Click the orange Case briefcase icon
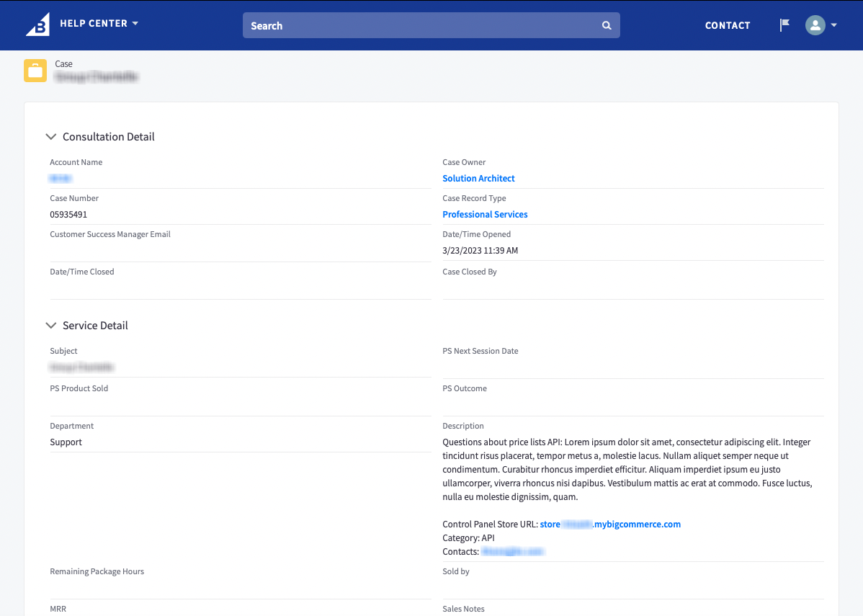The image size is (863, 616). click(x=35, y=70)
